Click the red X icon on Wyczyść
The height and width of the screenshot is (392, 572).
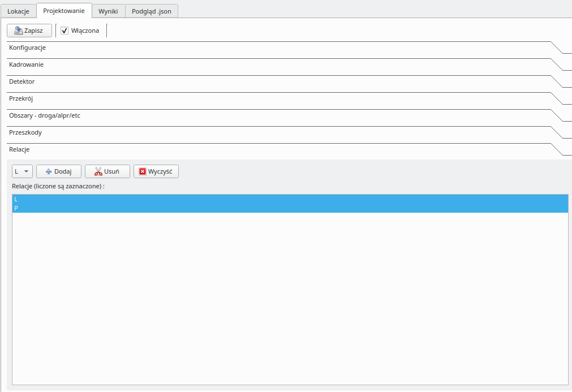click(143, 171)
